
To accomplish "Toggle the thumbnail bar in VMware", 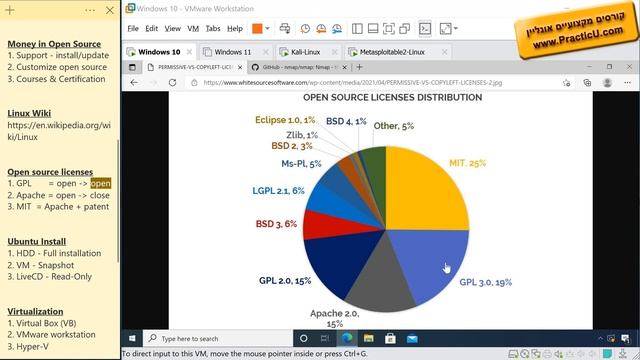I will pyautogui.click(x=373, y=29).
